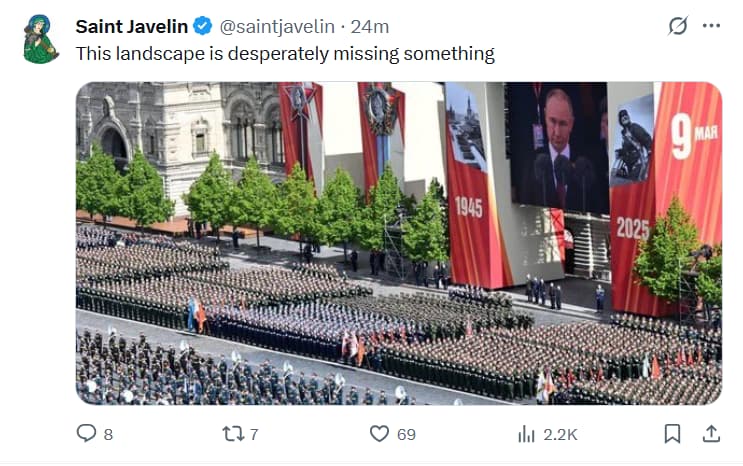The image size is (743, 466).
Task: Share the post via upload arrow icon
Action: point(711,433)
